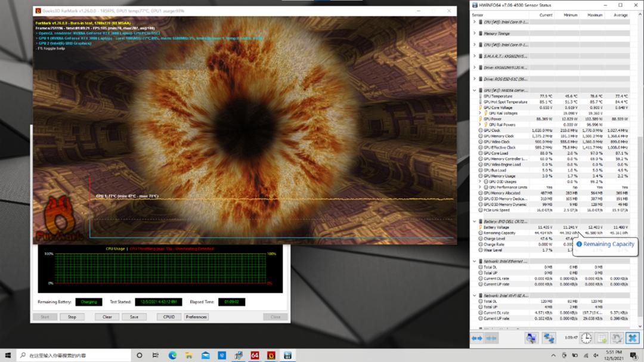Click the Average column header
Viewport: 644px width, 362px height.
pyautogui.click(x=620, y=15)
